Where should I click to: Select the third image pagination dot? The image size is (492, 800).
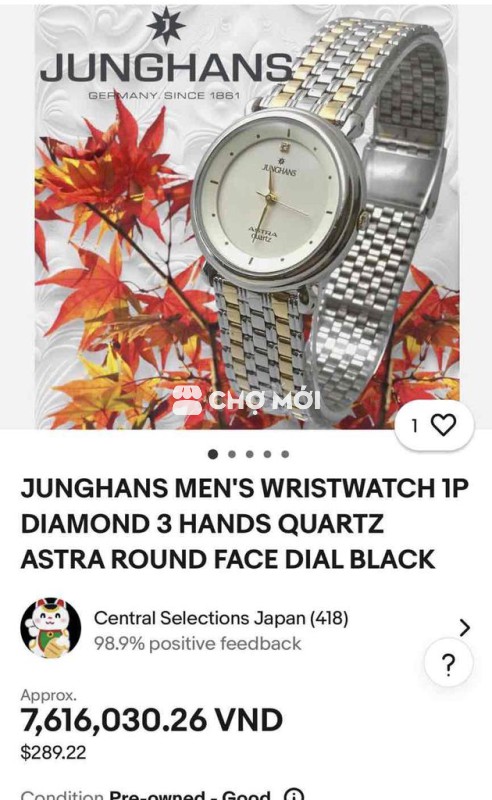(x=249, y=454)
